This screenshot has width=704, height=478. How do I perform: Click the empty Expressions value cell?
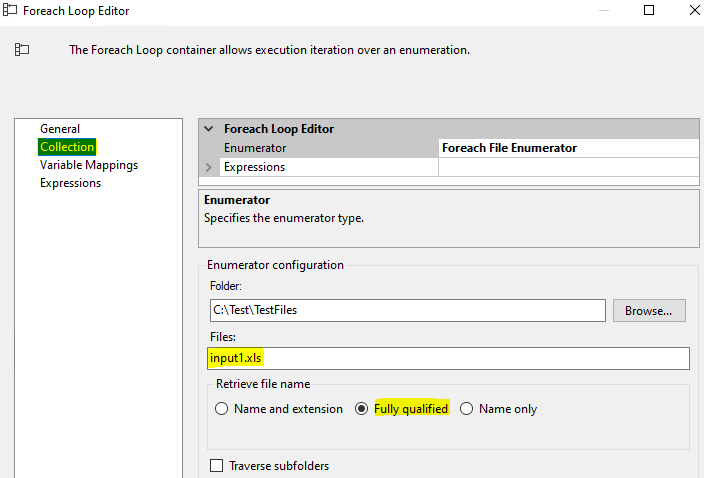click(568, 167)
